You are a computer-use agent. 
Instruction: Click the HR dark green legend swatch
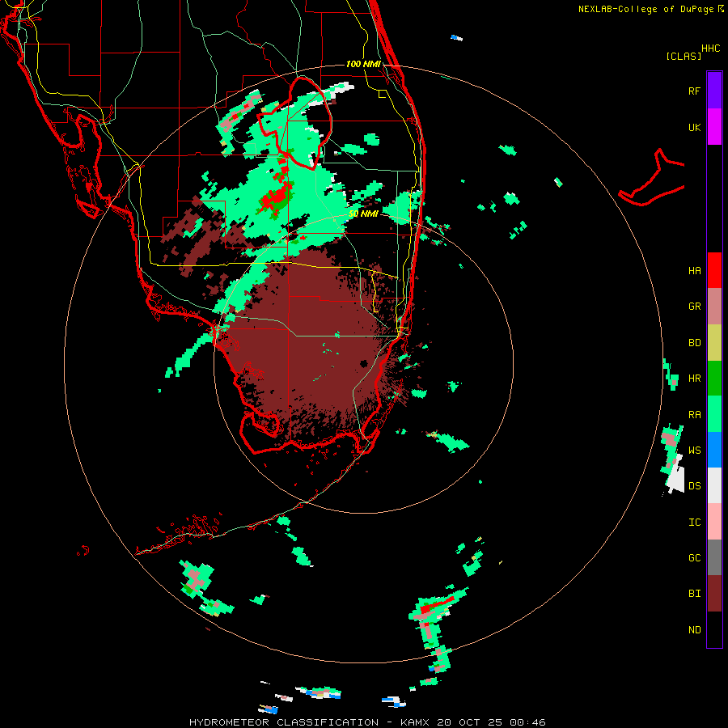pos(714,379)
